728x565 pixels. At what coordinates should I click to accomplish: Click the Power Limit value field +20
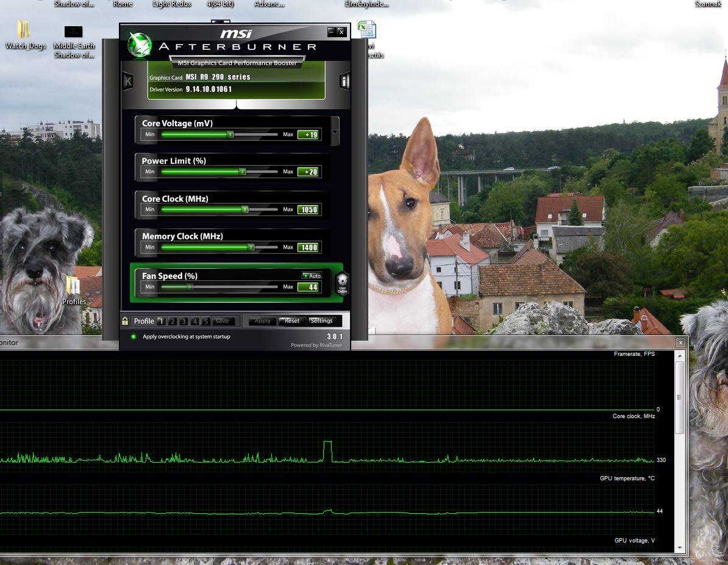[309, 172]
